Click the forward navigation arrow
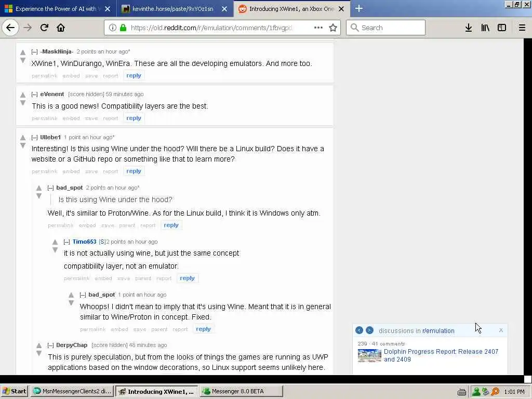The height and width of the screenshot is (399, 532). 28,28
